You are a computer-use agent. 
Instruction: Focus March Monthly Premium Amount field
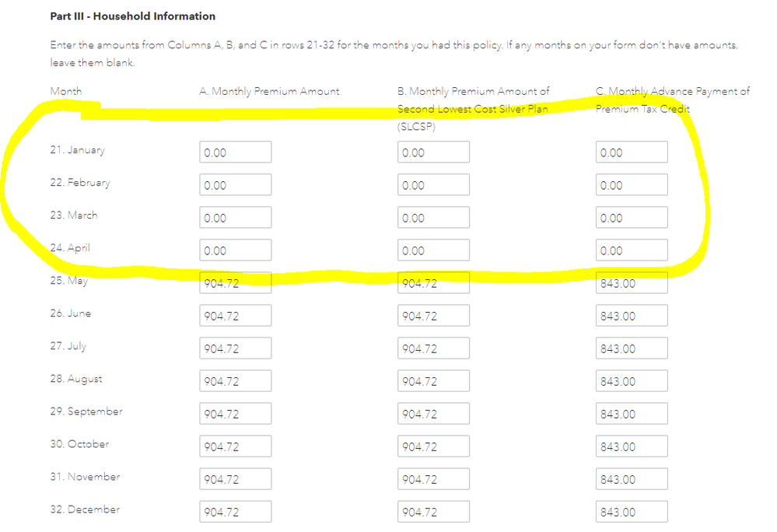click(235, 218)
